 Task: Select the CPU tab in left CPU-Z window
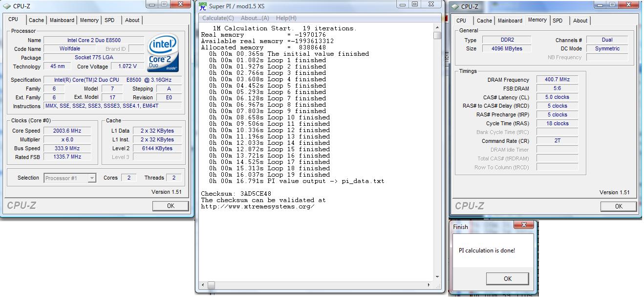(13, 20)
